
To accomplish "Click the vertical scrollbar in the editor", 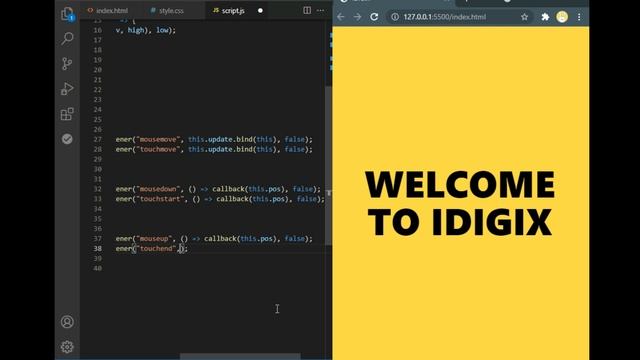I will [x=328, y=165].
